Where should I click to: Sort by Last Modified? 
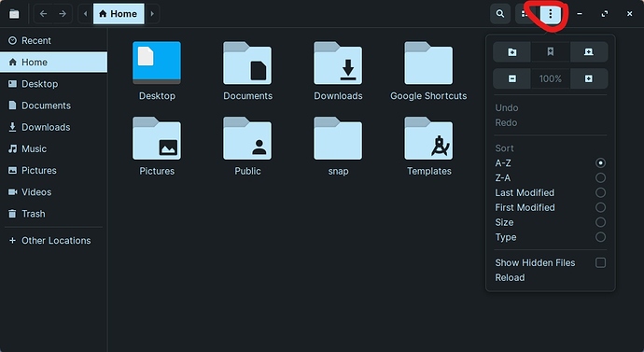(x=551, y=192)
